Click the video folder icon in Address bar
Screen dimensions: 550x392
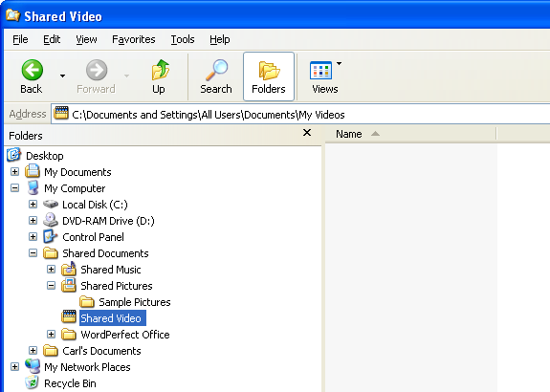point(61,113)
